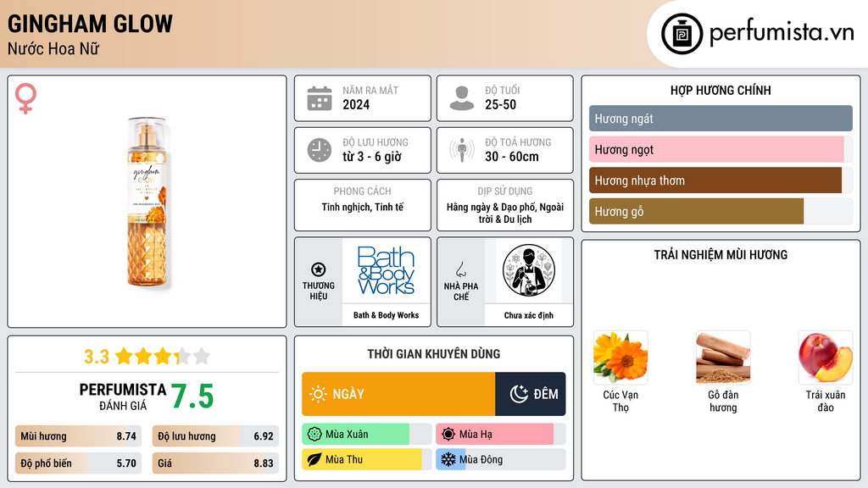
Task: Click the age range value 25-50
Action: [500, 104]
